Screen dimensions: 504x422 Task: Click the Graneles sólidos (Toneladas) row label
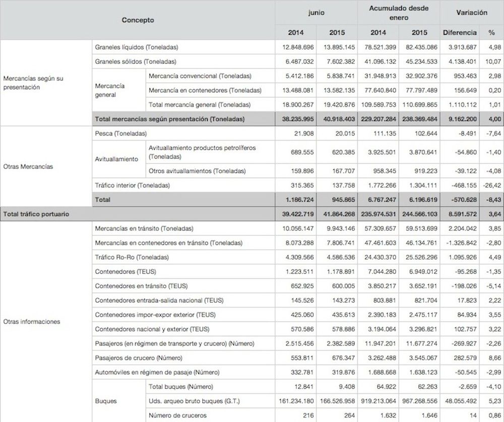coord(136,62)
